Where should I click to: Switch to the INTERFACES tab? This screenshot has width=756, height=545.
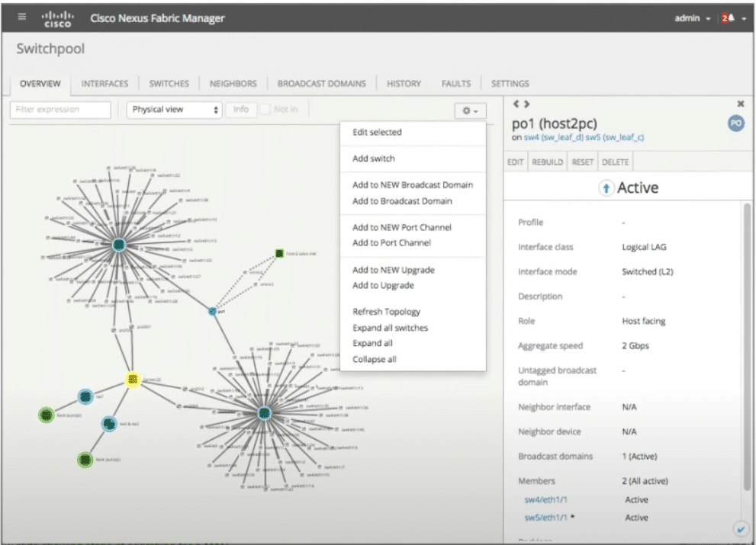point(105,84)
